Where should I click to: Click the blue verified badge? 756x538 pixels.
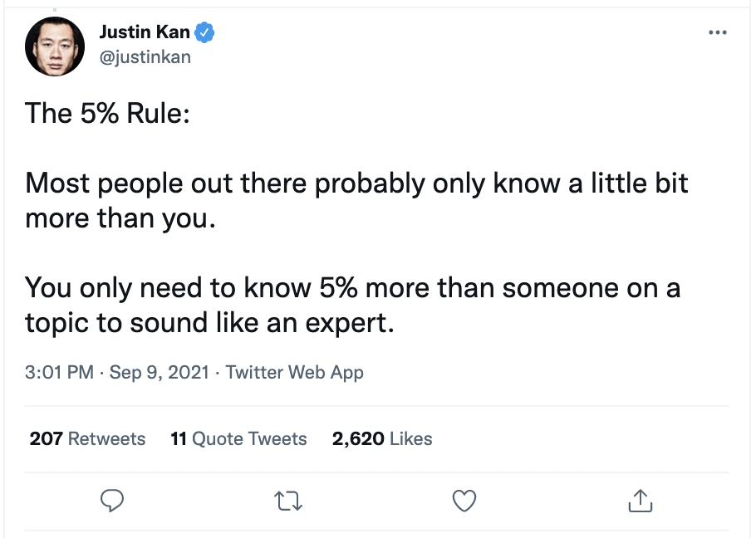coord(205,33)
